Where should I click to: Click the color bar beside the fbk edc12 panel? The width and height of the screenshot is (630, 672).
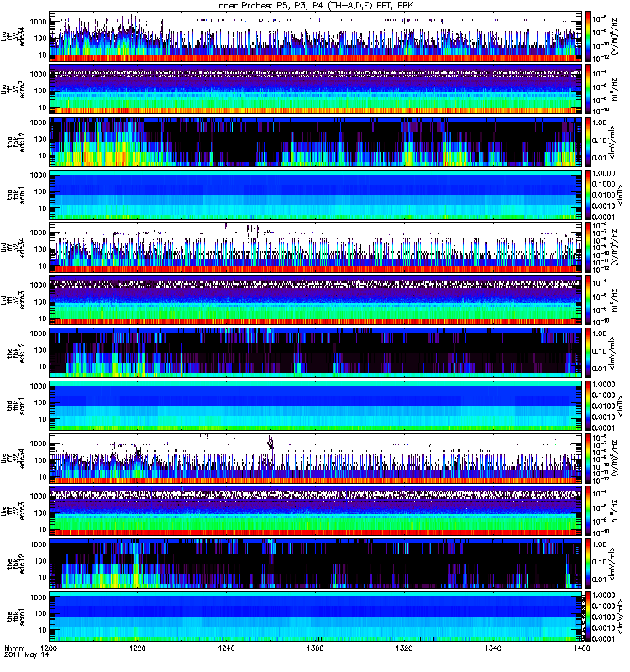[x=588, y=564]
